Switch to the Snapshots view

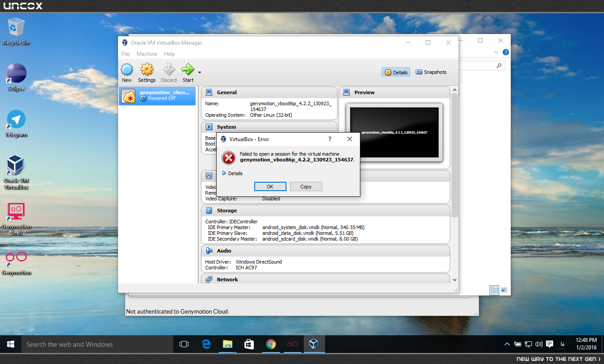click(431, 72)
